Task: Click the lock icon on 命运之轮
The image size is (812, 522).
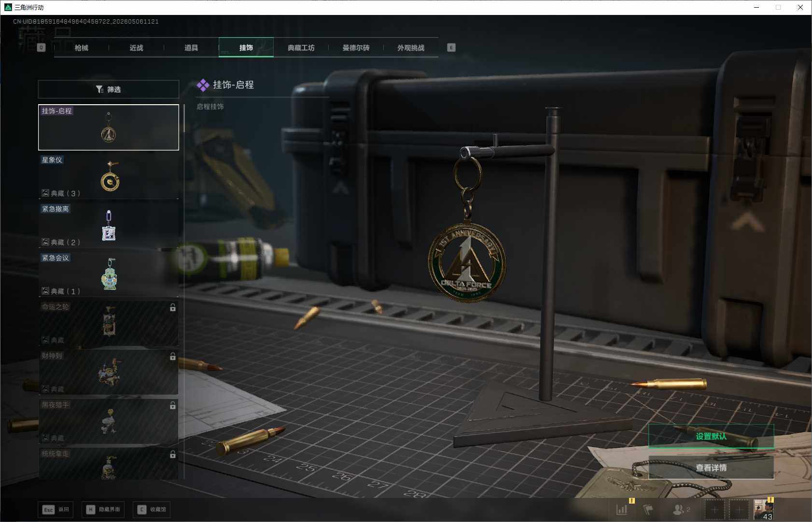Action: click(172, 307)
